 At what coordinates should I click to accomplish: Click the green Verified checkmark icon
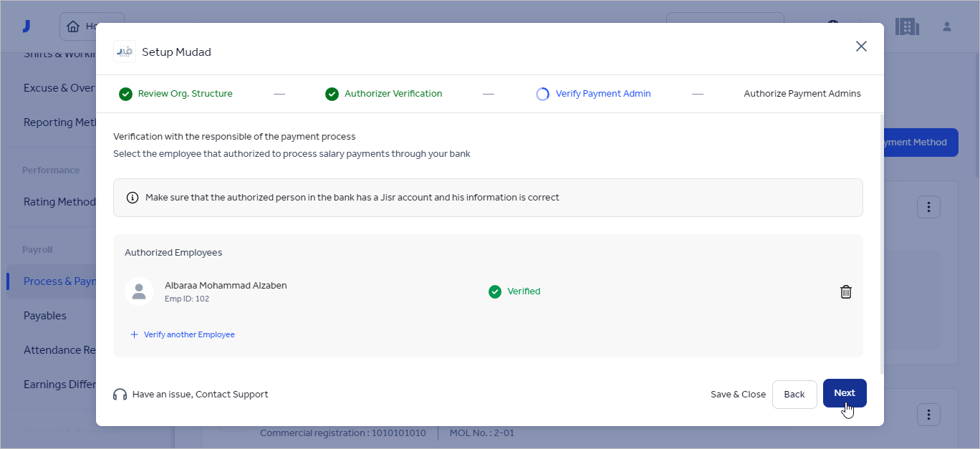click(494, 291)
